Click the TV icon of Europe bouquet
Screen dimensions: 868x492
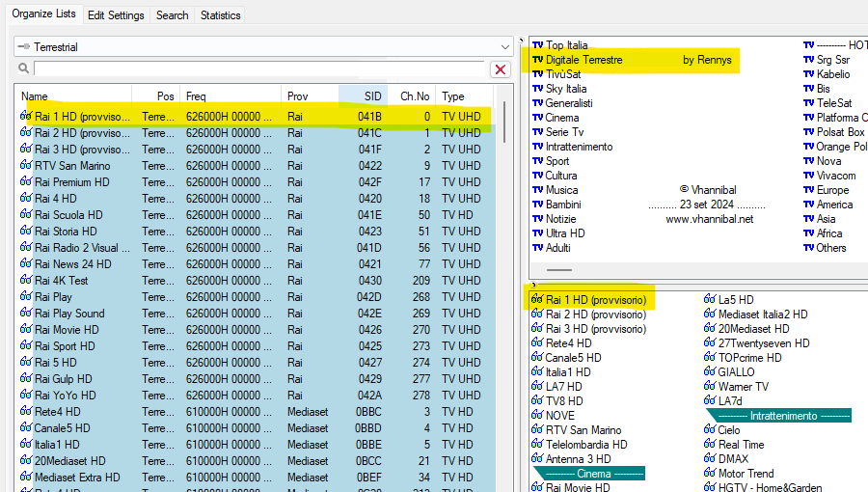tap(809, 190)
